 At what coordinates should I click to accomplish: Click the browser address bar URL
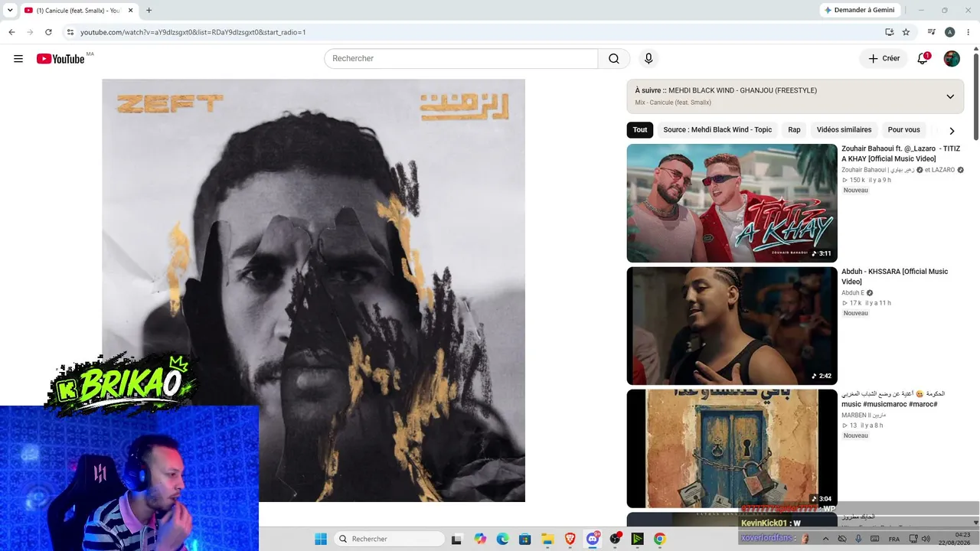[x=193, y=32]
